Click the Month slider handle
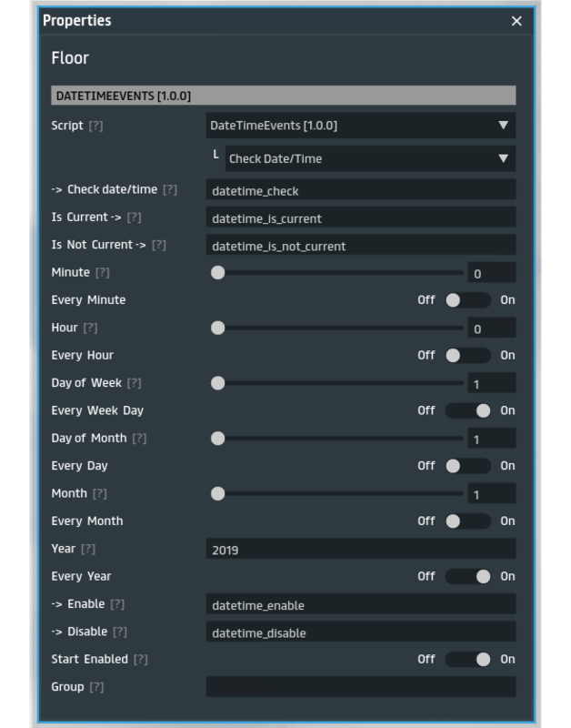Image resolution: width=571 pixels, height=728 pixels. [x=217, y=494]
